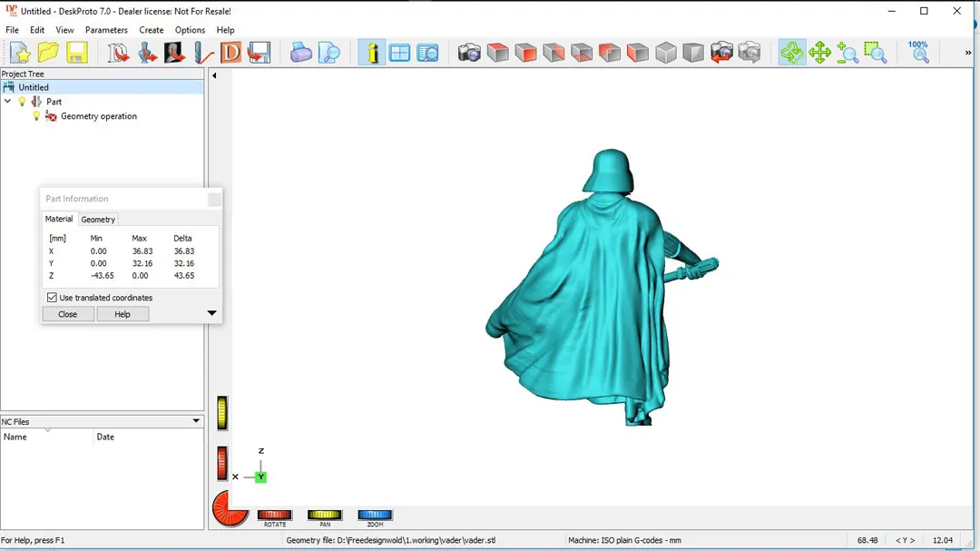Toggle the Use translated coordinates checkbox
980x551 pixels.
pyautogui.click(x=52, y=298)
